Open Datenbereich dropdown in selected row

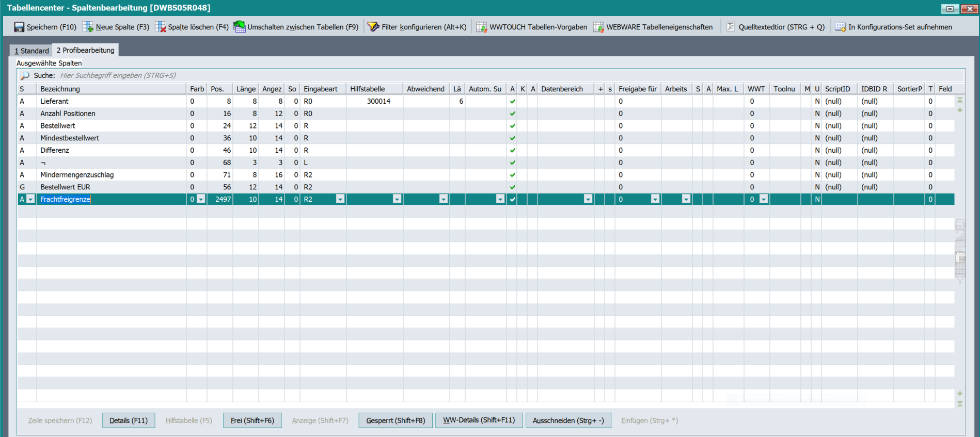(x=588, y=199)
